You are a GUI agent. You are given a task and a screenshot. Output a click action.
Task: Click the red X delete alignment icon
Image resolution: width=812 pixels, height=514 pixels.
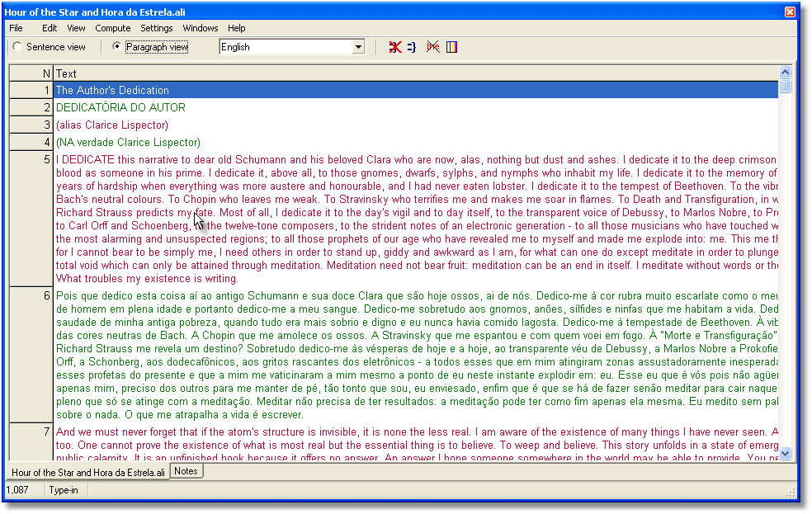tap(395, 47)
